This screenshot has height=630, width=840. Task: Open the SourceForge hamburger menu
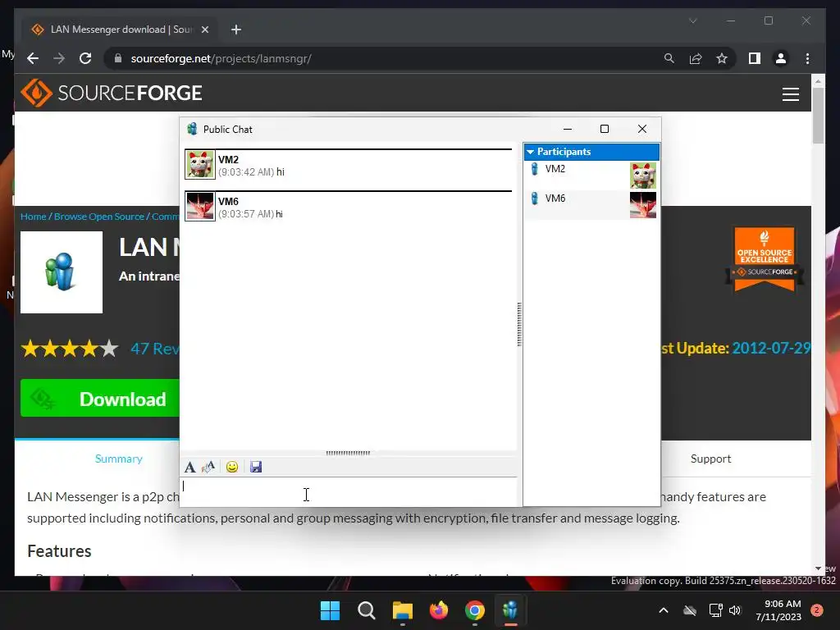[x=790, y=94]
